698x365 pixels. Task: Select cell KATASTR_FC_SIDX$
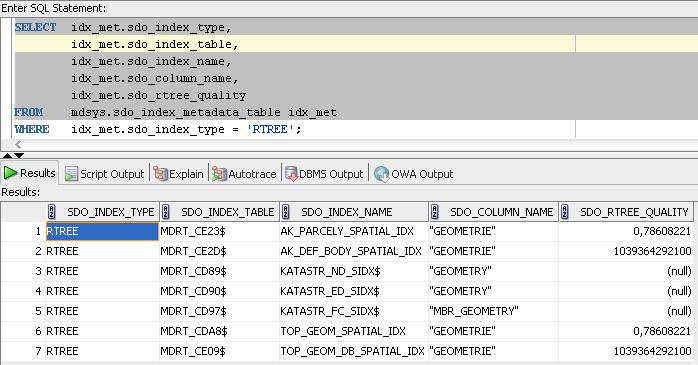click(x=354, y=311)
